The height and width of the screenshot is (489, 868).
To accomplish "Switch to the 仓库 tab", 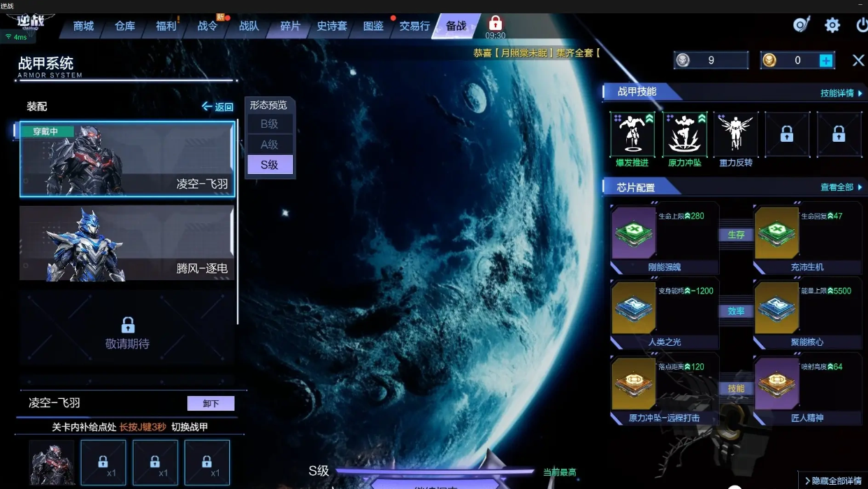I will tap(125, 26).
